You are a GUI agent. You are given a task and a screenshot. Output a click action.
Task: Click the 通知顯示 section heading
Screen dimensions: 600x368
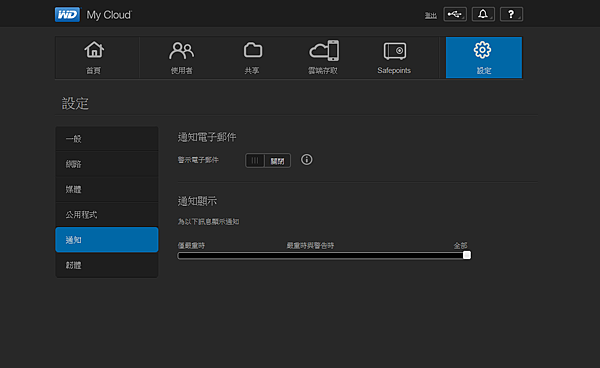[x=197, y=201]
